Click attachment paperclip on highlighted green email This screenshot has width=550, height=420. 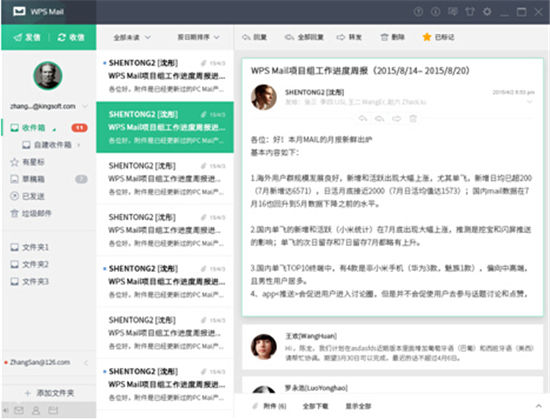point(203,114)
